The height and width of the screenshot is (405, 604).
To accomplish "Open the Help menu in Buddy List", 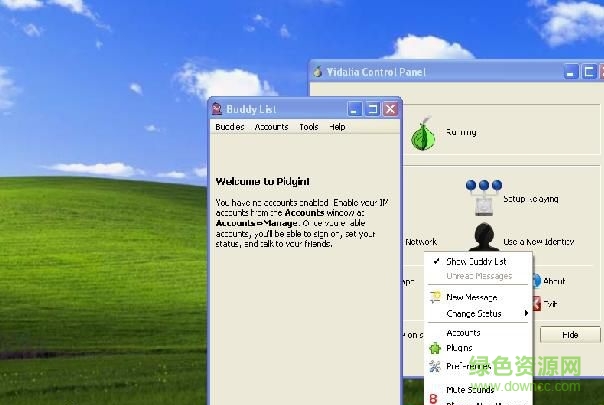I will coord(337,127).
